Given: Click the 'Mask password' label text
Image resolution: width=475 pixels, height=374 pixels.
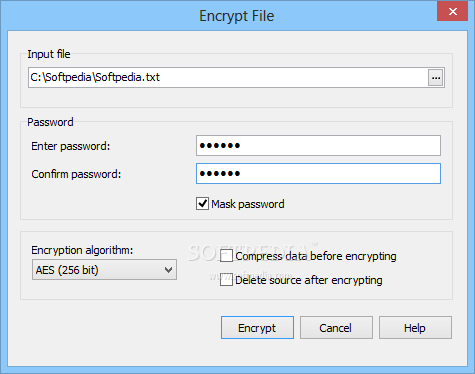Looking at the screenshot, I should point(248,204).
